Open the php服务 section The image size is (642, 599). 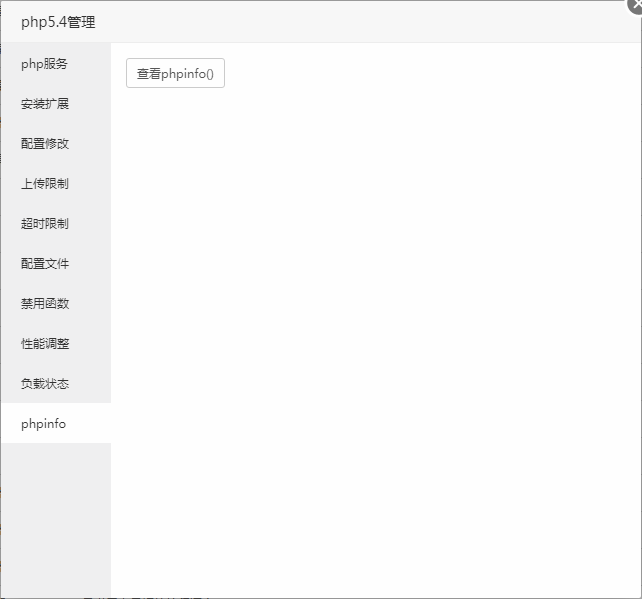[56, 64]
